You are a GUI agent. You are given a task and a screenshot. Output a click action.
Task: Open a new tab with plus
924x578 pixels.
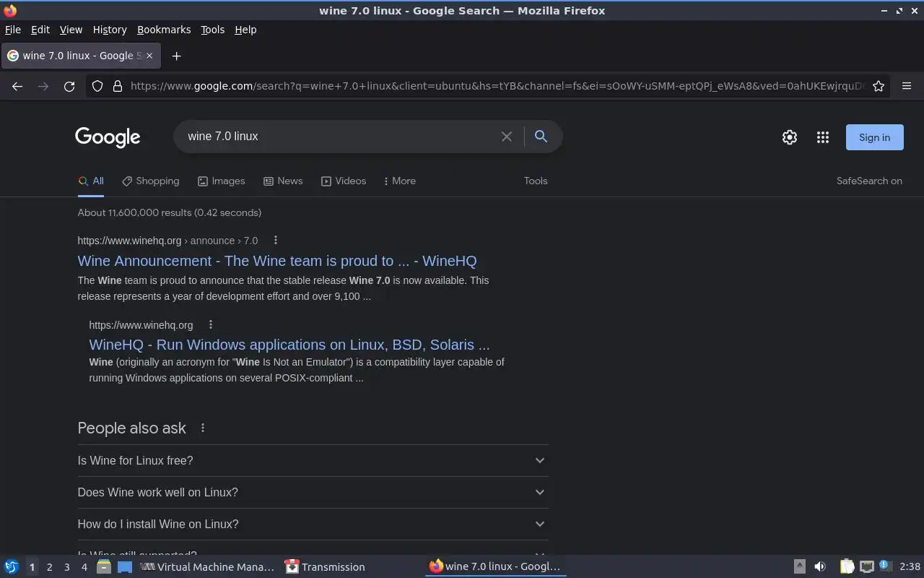[176, 56]
